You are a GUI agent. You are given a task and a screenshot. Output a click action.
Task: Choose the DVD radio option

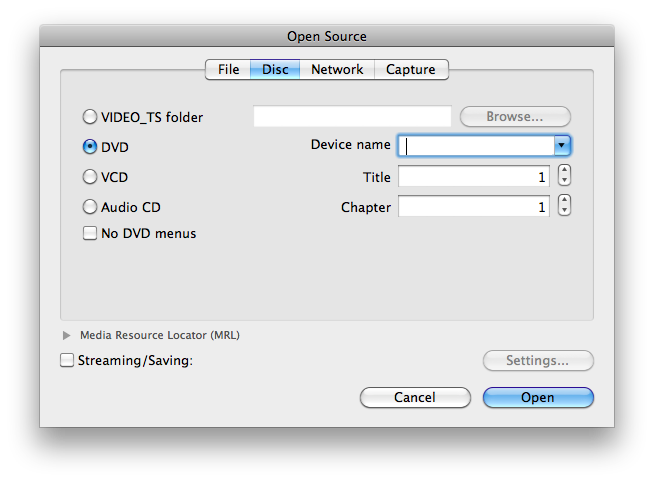click(91, 147)
